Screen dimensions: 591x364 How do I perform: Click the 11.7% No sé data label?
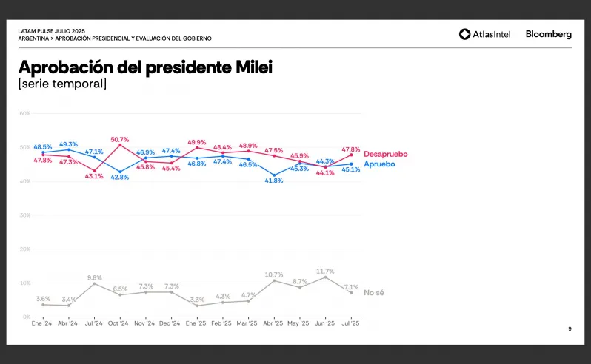pyautogui.click(x=325, y=272)
